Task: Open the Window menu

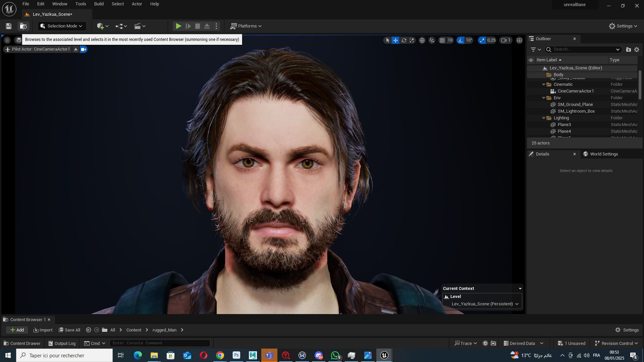Action: click(x=60, y=4)
